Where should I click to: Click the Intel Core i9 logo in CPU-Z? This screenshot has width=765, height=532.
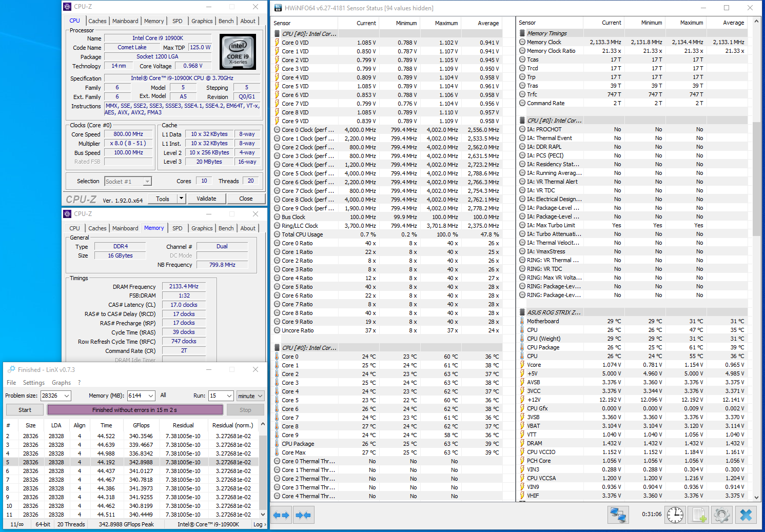238,52
